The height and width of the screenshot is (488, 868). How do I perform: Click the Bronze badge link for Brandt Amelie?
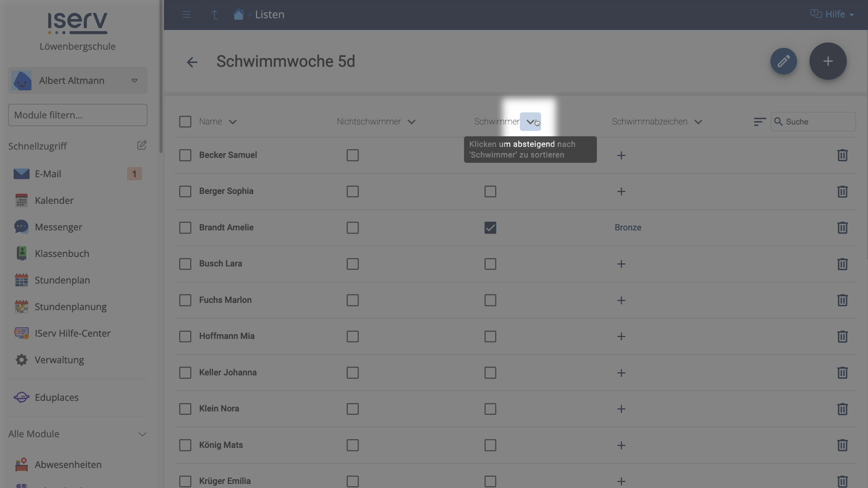point(627,228)
